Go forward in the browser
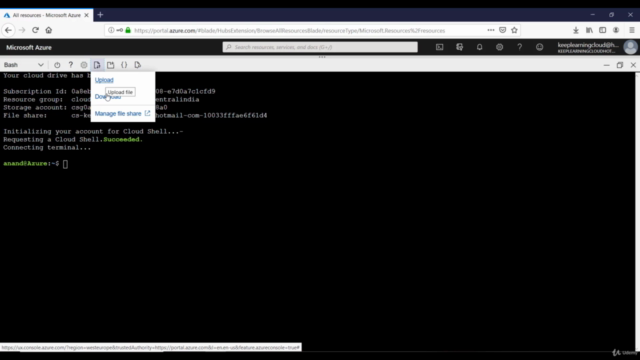Screen dimensions: 640x360 pyautogui.click(x=22, y=30)
